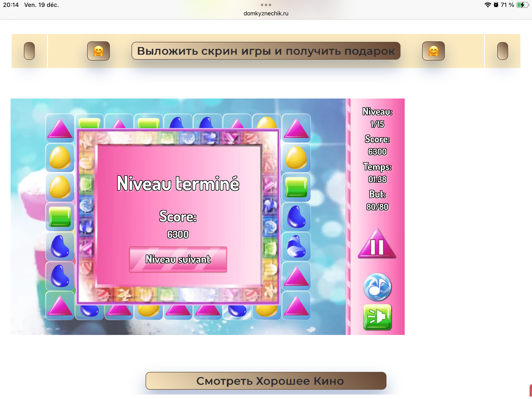532x399 pixels.
Task: Click the topmost yellow egg candy in the right column
Action: click(296, 158)
